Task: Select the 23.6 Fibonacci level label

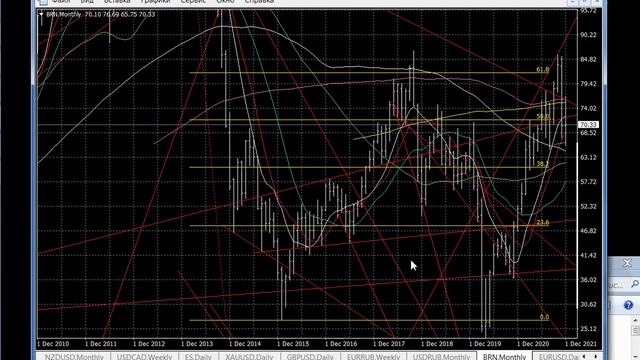Action: pyautogui.click(x=542, y=222)
